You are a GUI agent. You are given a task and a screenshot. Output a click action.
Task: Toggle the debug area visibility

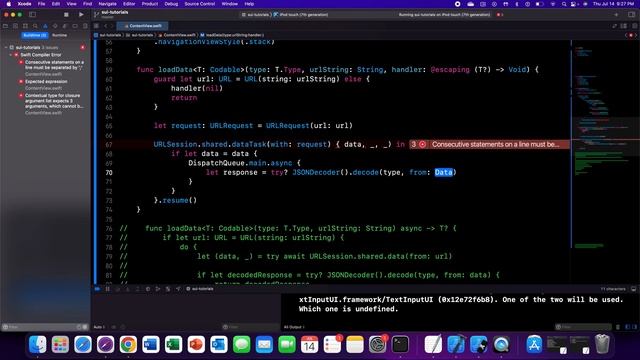tap(633, 289)
